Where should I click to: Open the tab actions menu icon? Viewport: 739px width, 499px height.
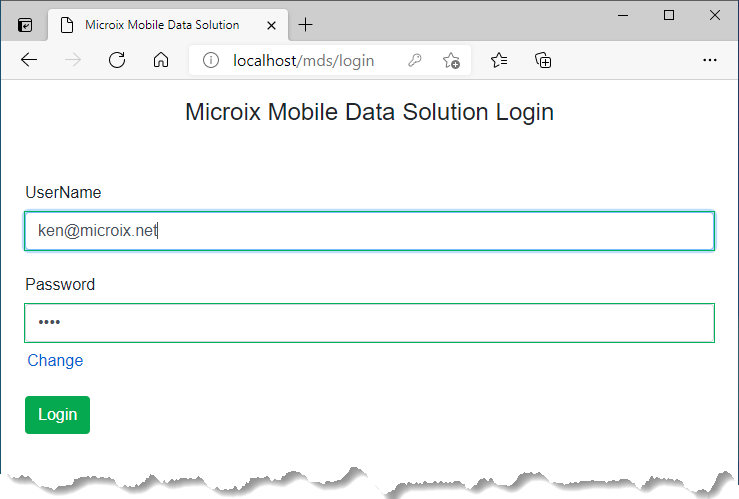25,25
